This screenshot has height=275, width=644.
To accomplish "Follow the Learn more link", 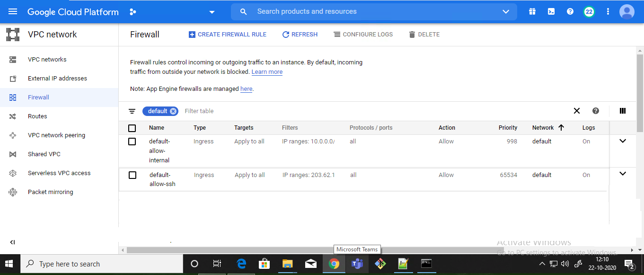I will 267,72.
